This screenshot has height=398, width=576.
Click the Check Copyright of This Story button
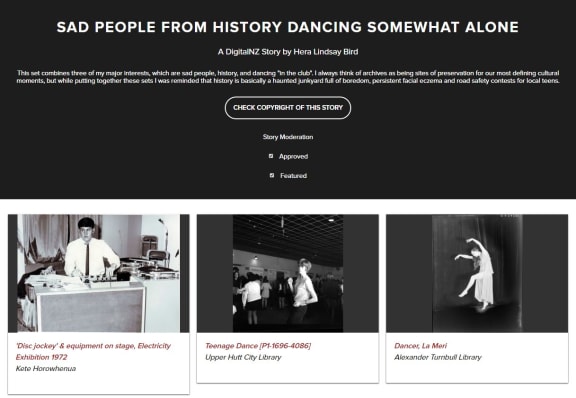point(288,108)
